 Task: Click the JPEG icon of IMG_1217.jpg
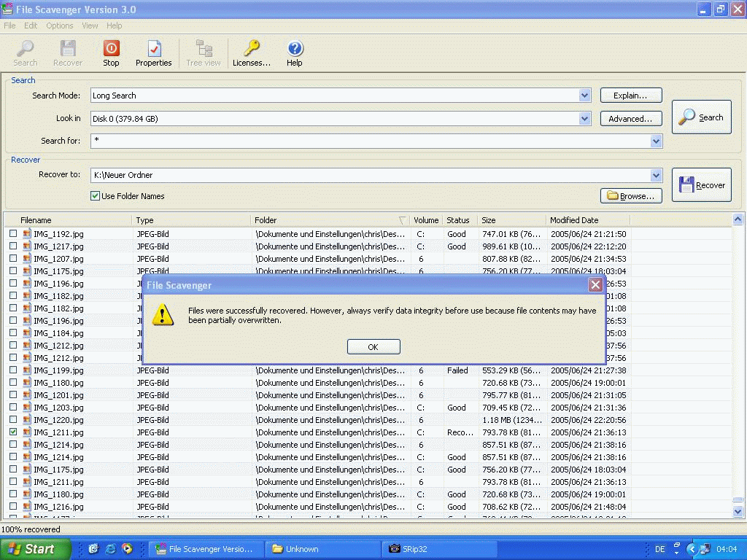coord(27,246)
